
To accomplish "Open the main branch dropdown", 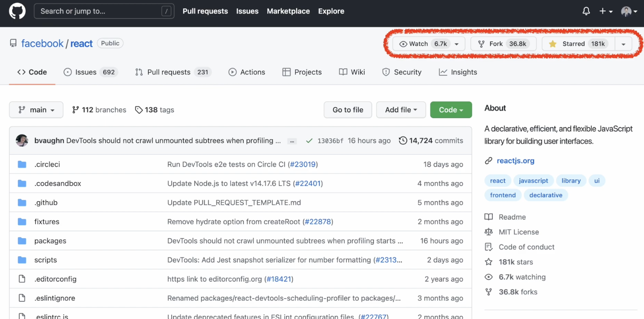I will [x=36, y=110].
